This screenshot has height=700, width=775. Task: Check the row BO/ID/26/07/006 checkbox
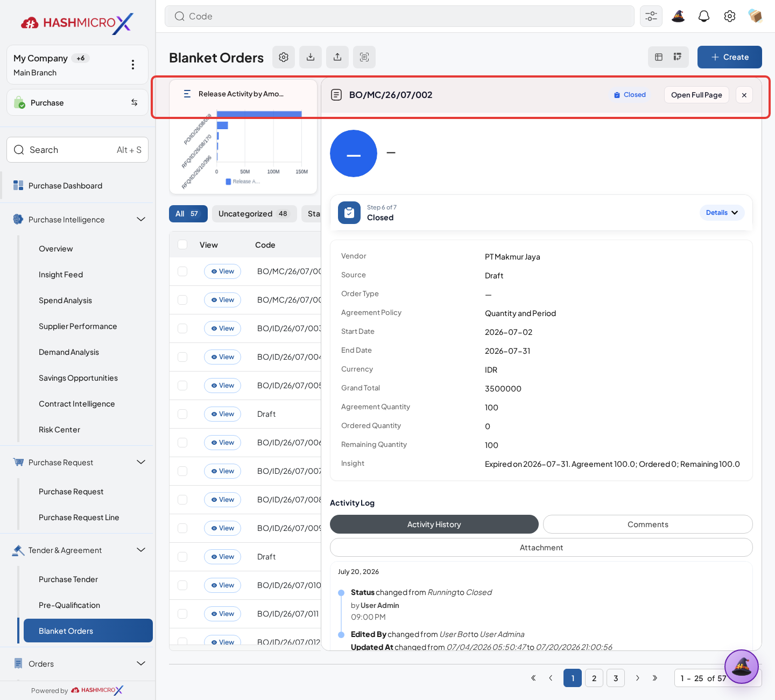pyautogui.click(x=182, y=443)
